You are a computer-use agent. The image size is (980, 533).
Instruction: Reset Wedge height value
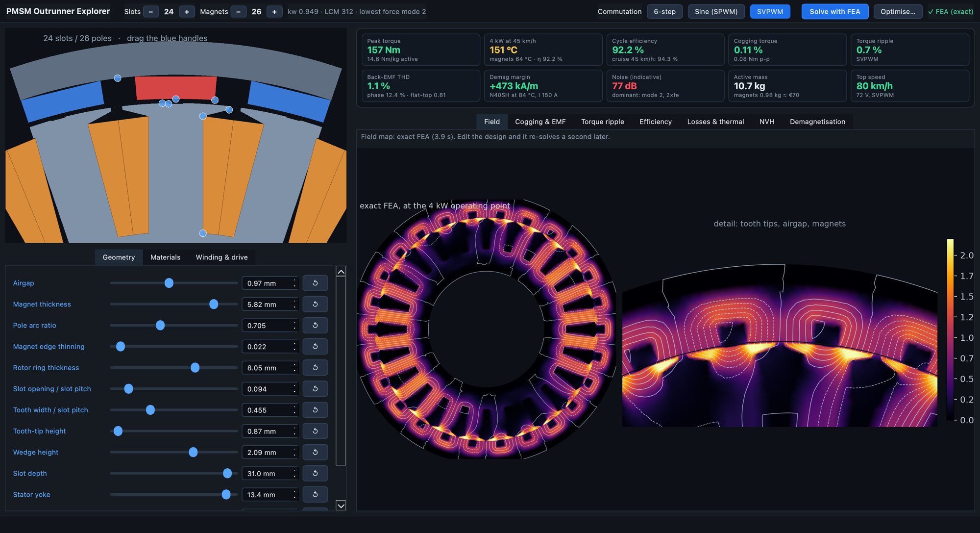pyautogui.click(x=315, y=452)
